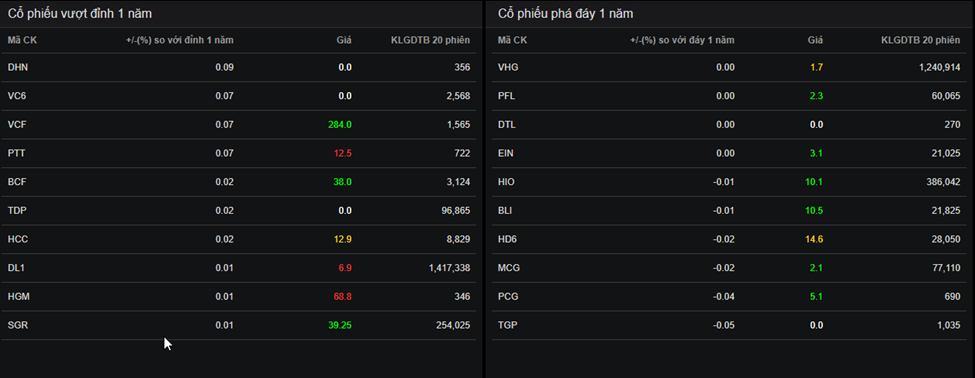Open the DHN stock symbol
The width and height of the screenshot is (975, 378).
(x=17, y=67)
